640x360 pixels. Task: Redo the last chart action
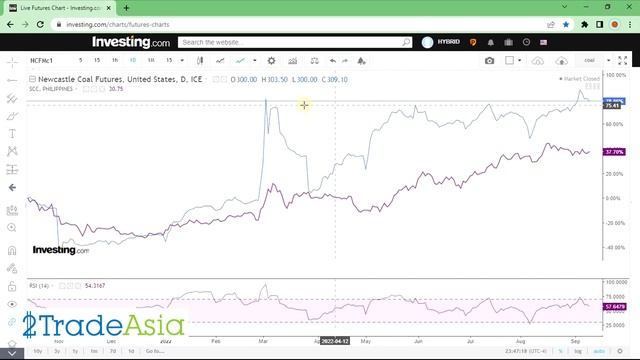pyautogui.click(x=345, y=61)
